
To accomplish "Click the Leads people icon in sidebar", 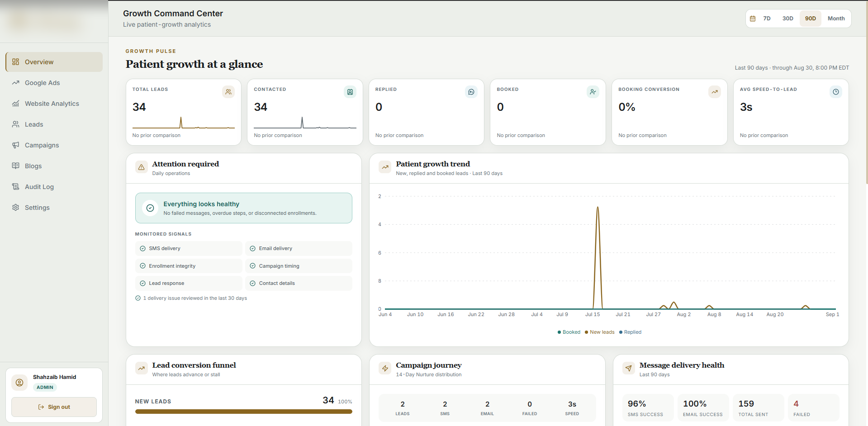I will (x=16, y=124).
